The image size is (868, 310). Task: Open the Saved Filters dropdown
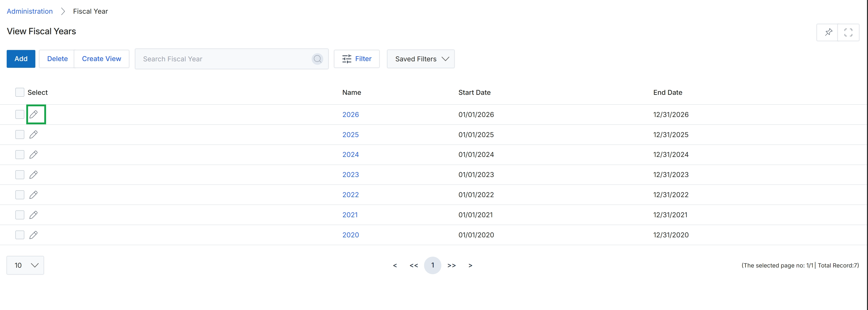(x=420, y=59)
